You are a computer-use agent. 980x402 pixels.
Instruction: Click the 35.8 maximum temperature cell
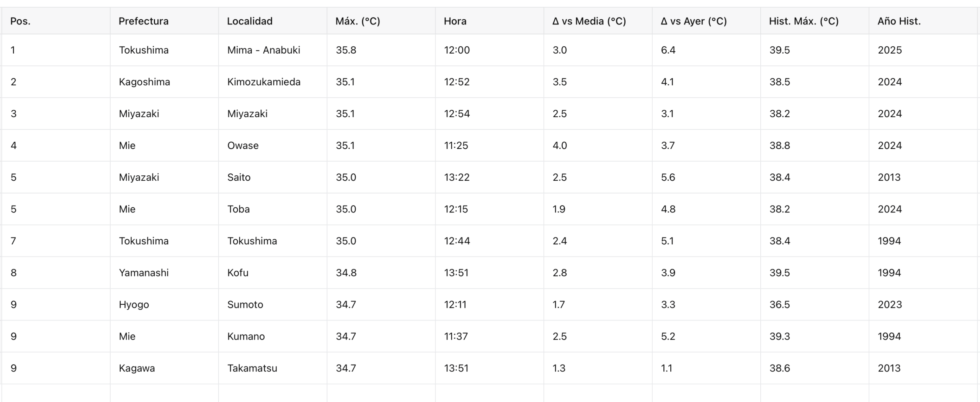pyautogui.click(x=346, y=50)
